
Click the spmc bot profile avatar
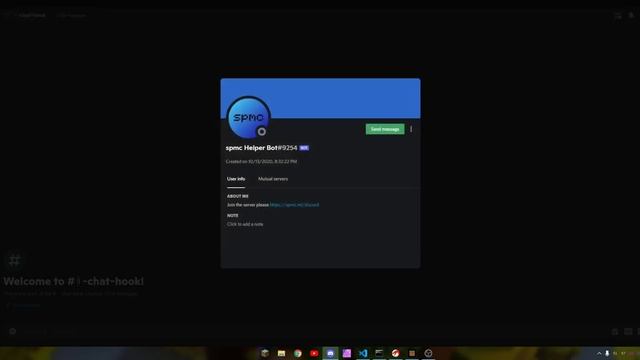pyautogui.click(x=248, y=117)
